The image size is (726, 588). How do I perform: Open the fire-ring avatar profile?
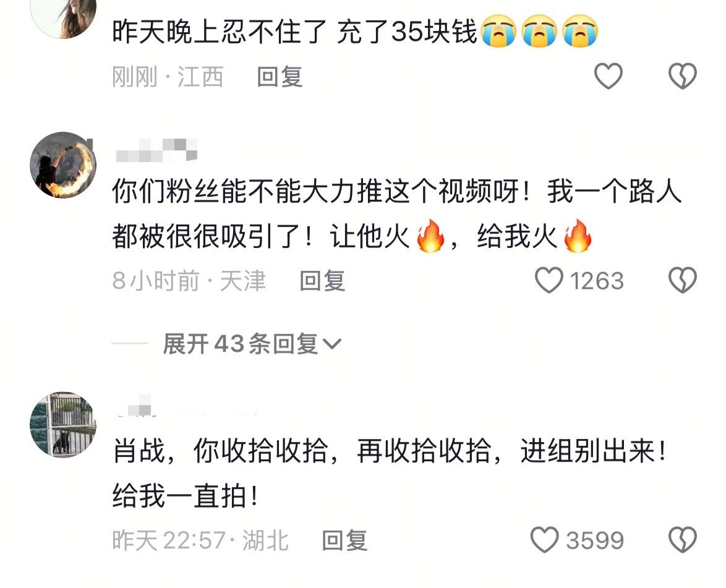click(x=63, y=165)
